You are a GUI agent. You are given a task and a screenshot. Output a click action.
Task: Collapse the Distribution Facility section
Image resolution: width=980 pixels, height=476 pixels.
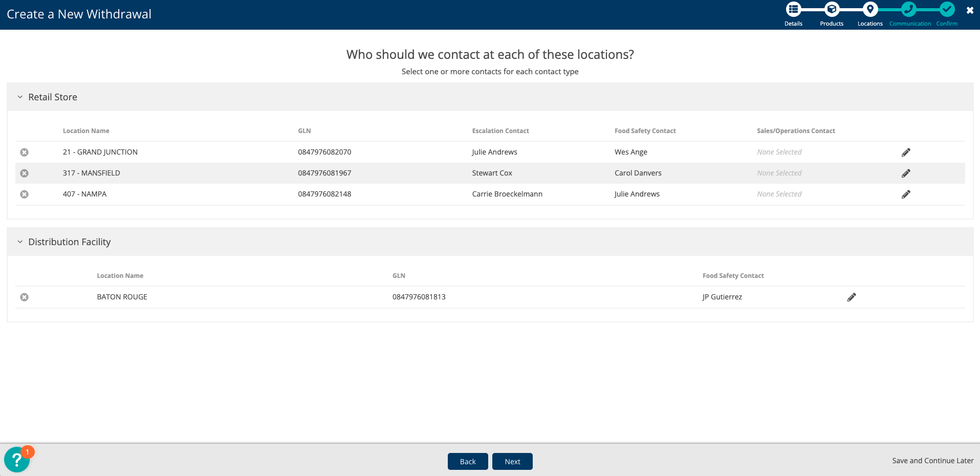point(20,242)
